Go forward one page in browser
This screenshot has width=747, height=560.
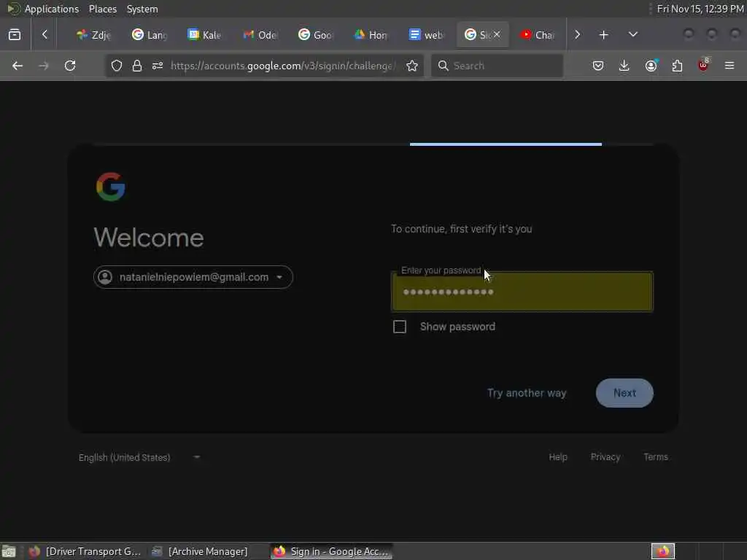coord(44,66)
